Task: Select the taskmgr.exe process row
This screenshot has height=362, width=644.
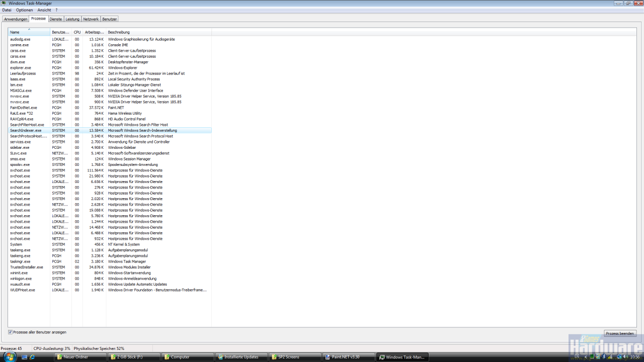Action: (110, 261)
